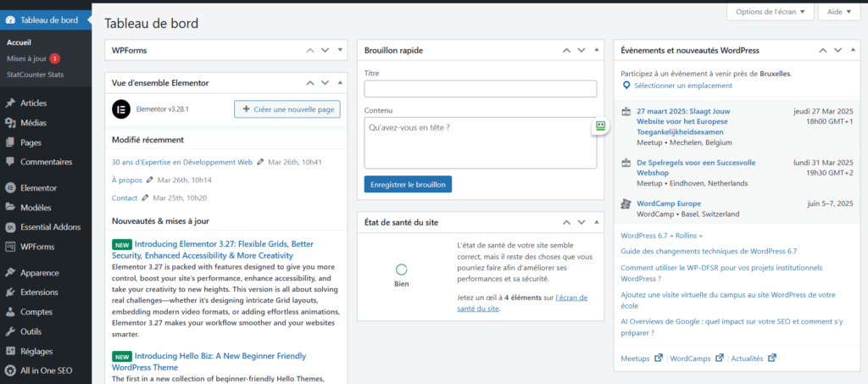Image resolution: width=868 pixels, height=384 pixels.
Task: Open the Options de l'écran dropdown
Action: (770, 12)
